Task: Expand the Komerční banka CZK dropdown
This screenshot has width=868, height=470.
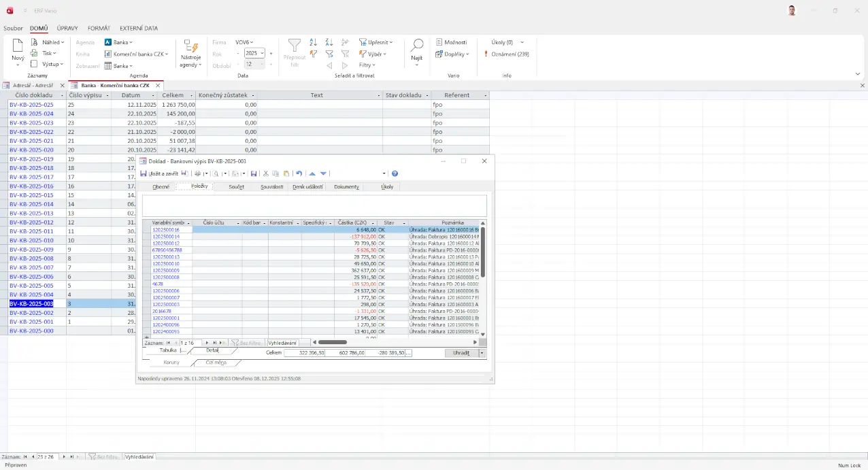Action: coord(165,54)
